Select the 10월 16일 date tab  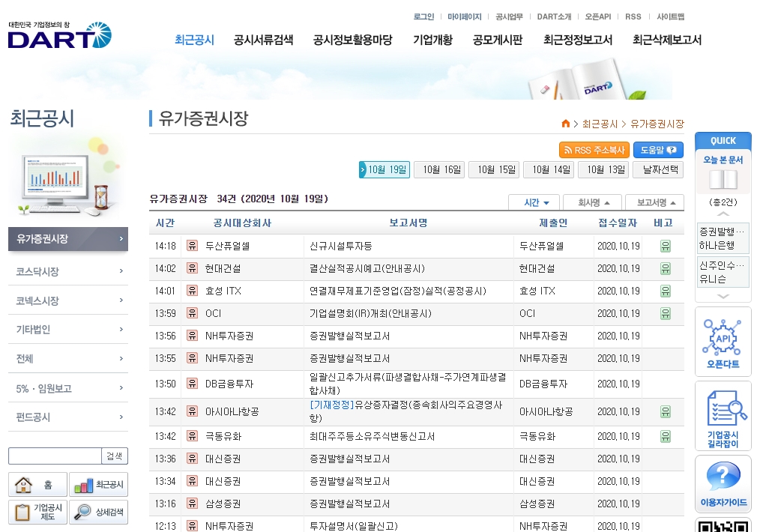point(440,169)
